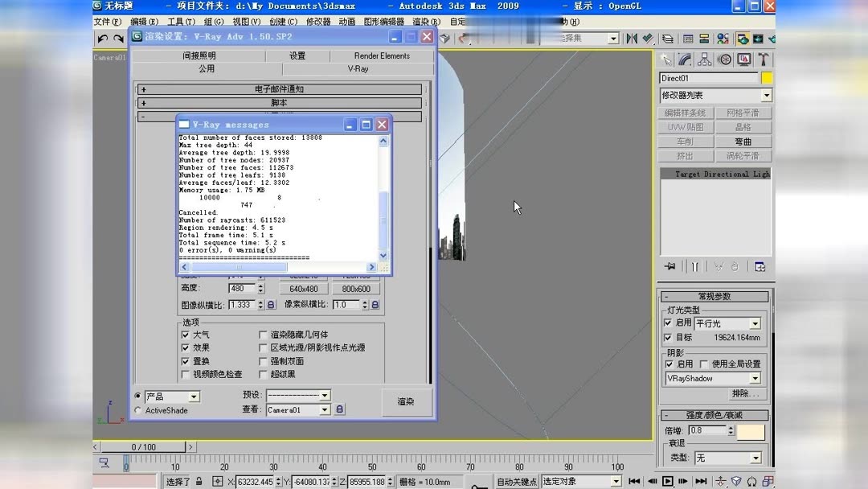Expand the 电子邮件通知 rollout

pyautogui.click(x=279, y=88)
